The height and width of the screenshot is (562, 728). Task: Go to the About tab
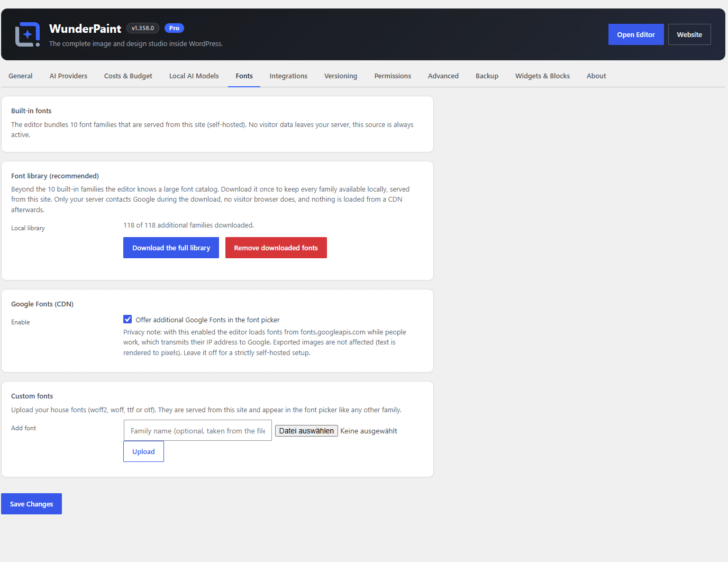[x=596, y=76]
